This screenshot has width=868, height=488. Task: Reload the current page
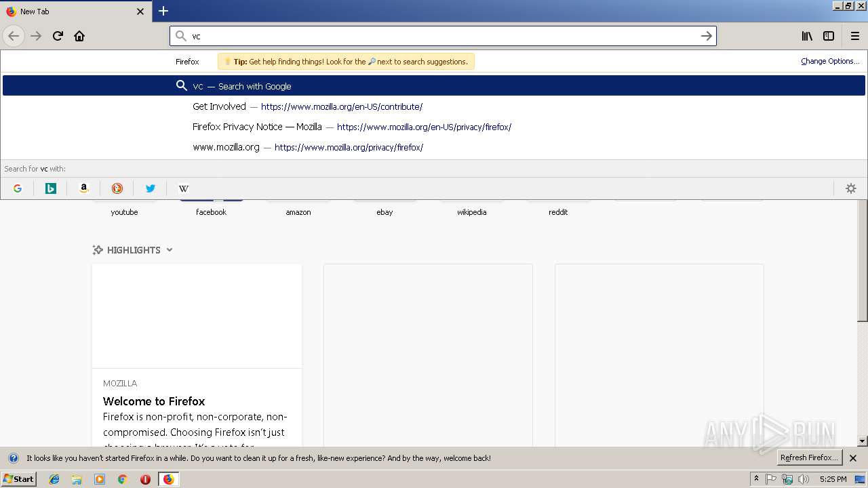point(58,36)
